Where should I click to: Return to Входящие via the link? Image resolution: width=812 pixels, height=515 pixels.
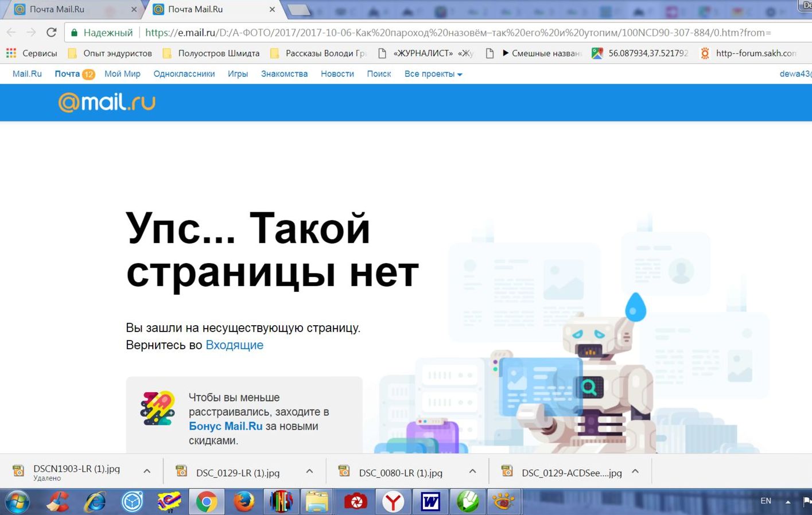click(234, 345)
